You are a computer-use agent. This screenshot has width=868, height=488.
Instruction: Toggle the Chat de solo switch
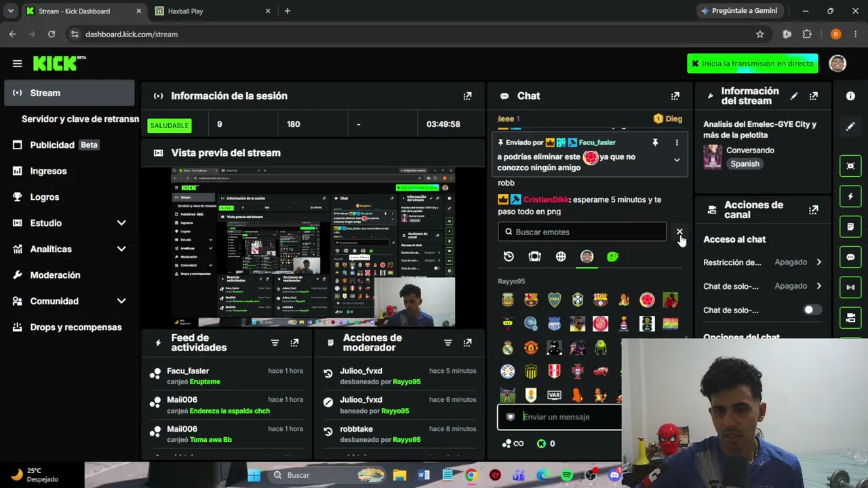point(812,310)
